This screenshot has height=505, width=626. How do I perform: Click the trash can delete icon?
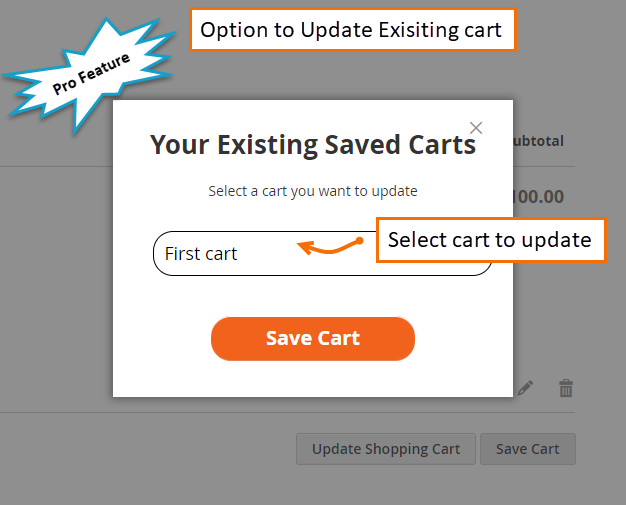(566, 388)
